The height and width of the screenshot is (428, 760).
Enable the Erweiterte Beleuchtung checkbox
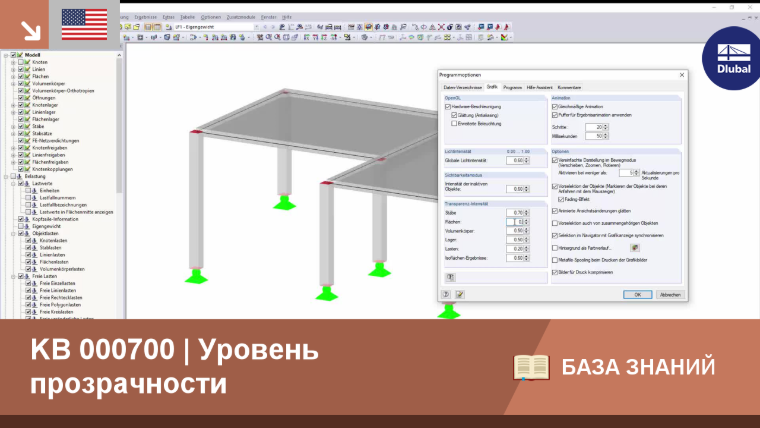pos(454,124)
